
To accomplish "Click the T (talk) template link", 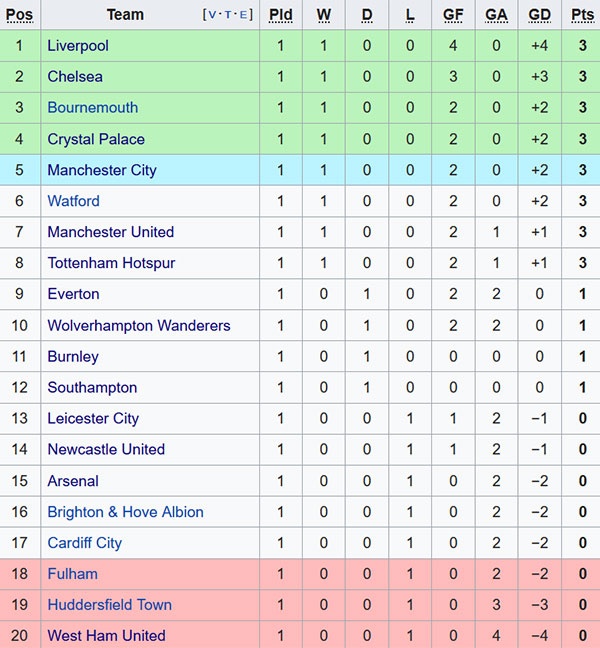I will click(228, 15).
